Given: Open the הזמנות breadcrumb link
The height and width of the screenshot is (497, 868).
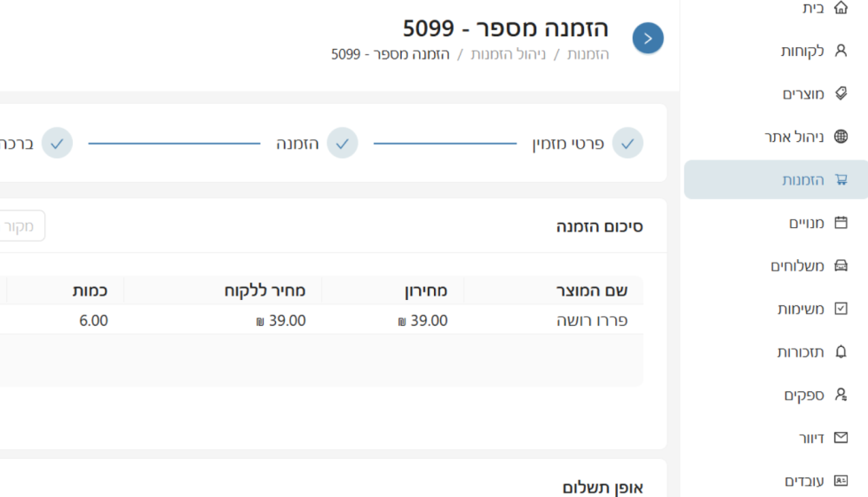Looking at the screenshot, I should (x=588, y=54).
